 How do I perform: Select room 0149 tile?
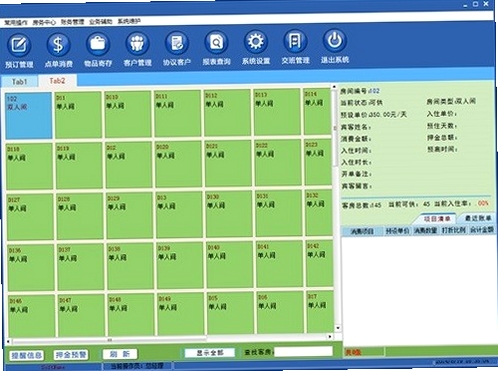pyautogui.click(x=181, y=314)
